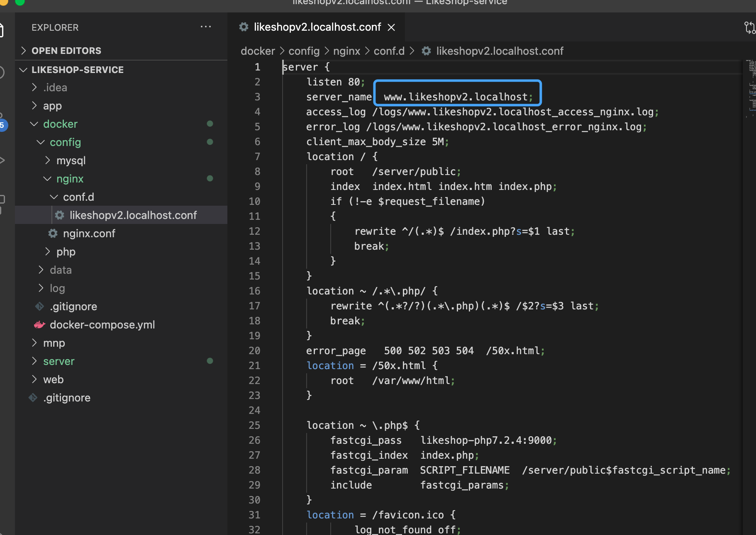
Task: Click the nginx breadcrumb segment
Action: [x=346, y=51]
